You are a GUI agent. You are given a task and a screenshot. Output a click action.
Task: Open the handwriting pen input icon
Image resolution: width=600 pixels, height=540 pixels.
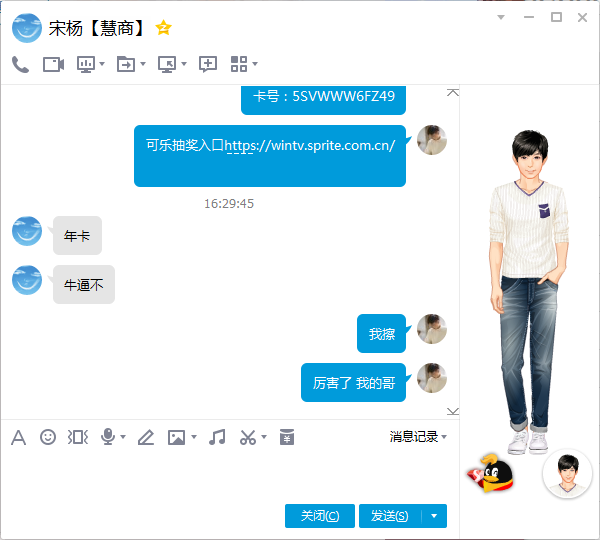pyautogui.click(x=146, y=437)
